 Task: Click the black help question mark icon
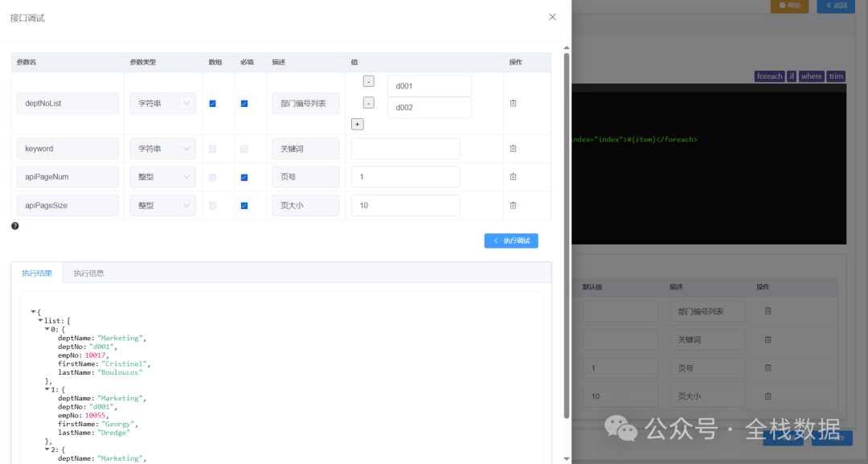[15, 226]
